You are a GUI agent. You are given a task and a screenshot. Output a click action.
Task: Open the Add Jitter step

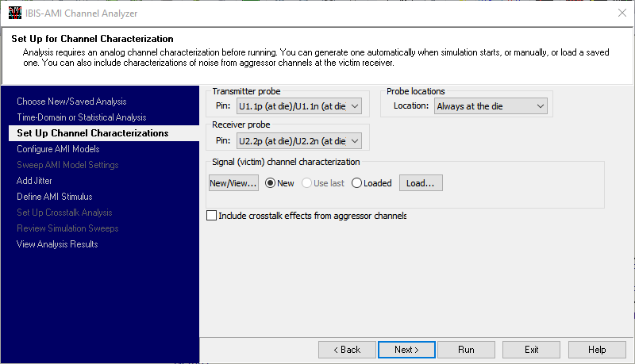pyautogui.click(x=36, y=181)
